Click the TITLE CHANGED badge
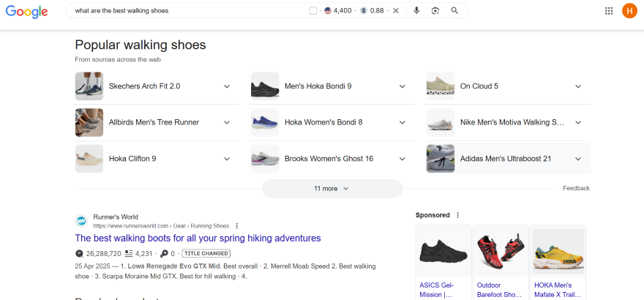This screenshot has height=300, width=644. (206, 253)
